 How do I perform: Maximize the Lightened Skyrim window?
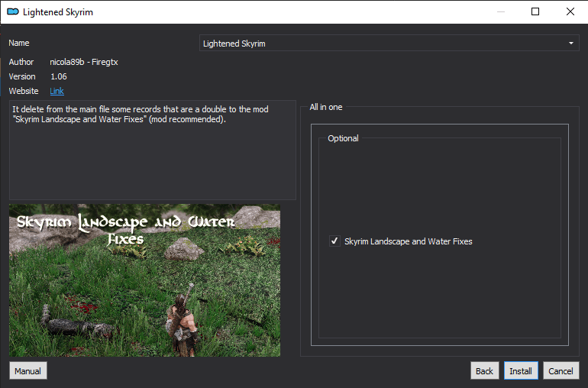(535, 11)
